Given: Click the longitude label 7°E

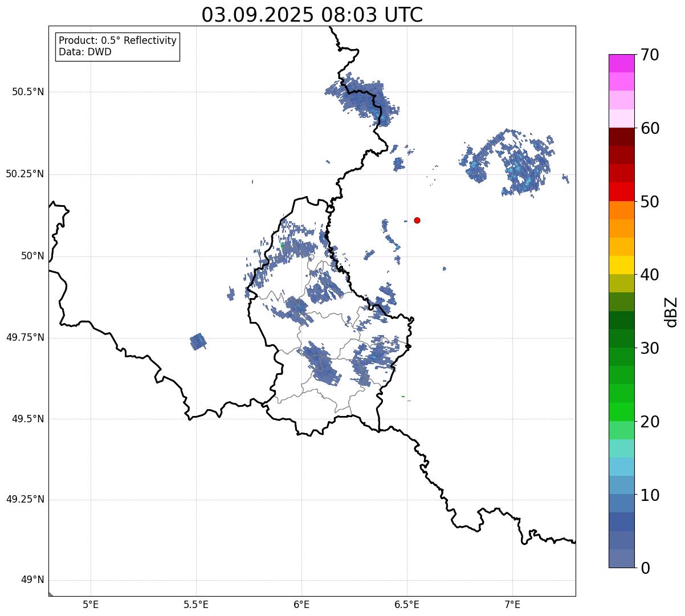Looking at the screenshot, I should coord(512,605).
